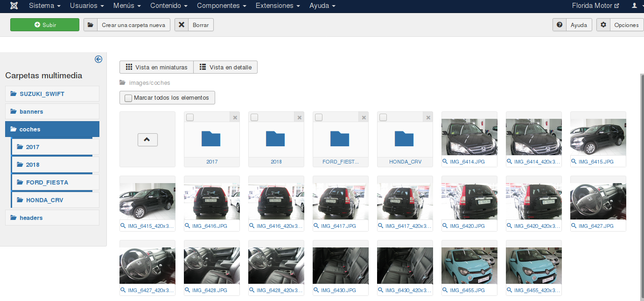
Task: Click Crear una carpeta nueva button
Action: (x=127, y=25)
